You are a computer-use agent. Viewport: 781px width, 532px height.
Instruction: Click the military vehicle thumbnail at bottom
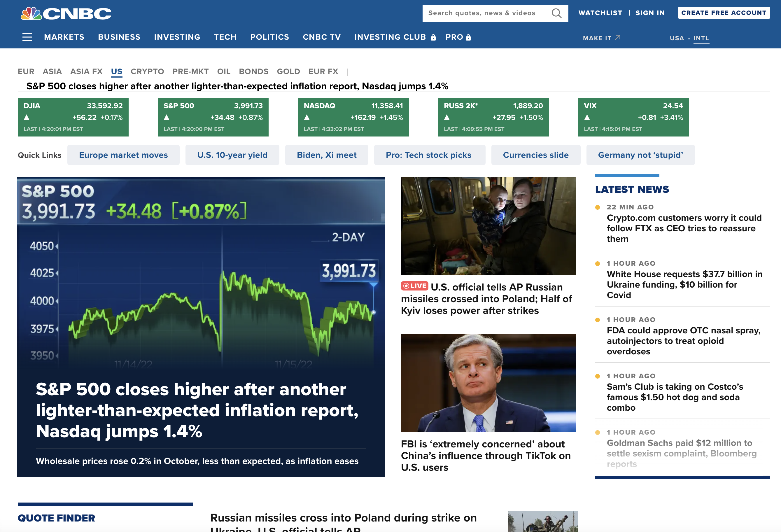[542, 521]
